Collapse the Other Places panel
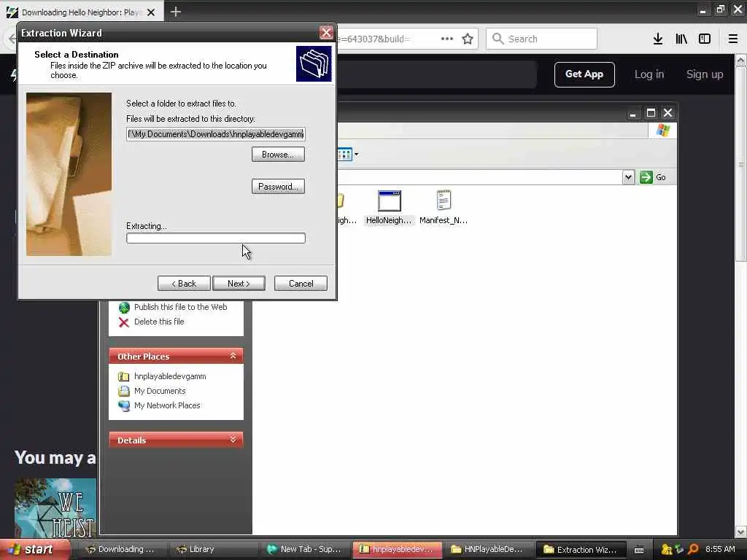This screenshot has width=747, height=560. [x=233, y=356]
